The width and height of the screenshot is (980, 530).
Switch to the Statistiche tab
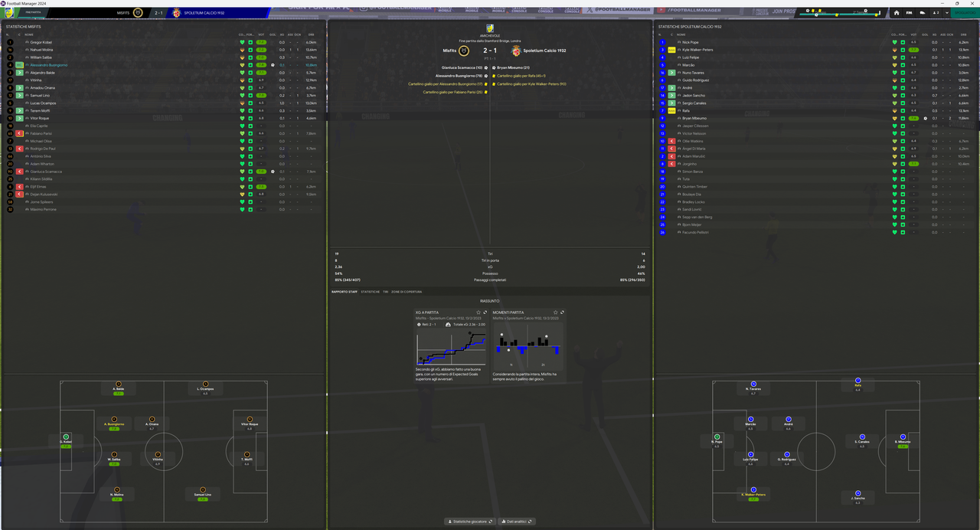tap(371, 292)
